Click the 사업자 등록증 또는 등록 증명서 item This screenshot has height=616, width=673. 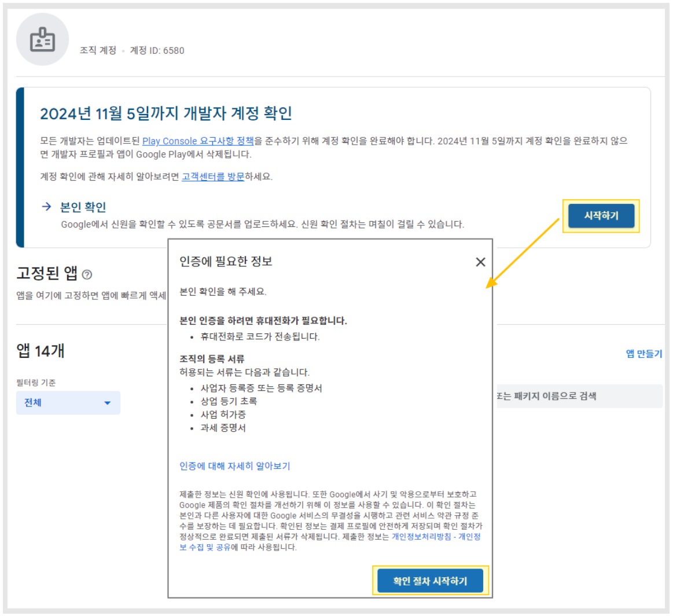pos(261,388)
